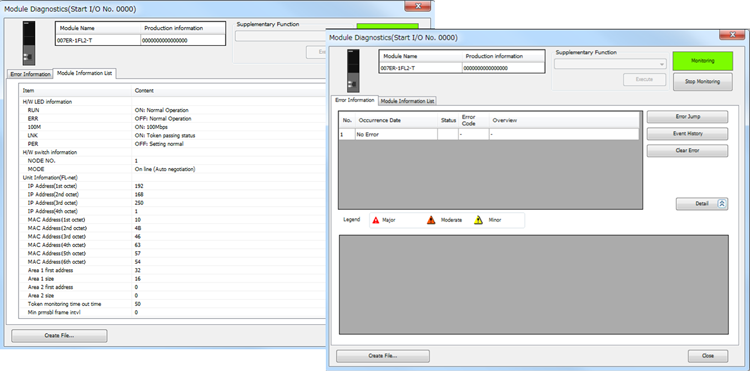Click the red Major legend triangle icon
Image resolution: width=750 pixels, height=371 pixels.
376,220
